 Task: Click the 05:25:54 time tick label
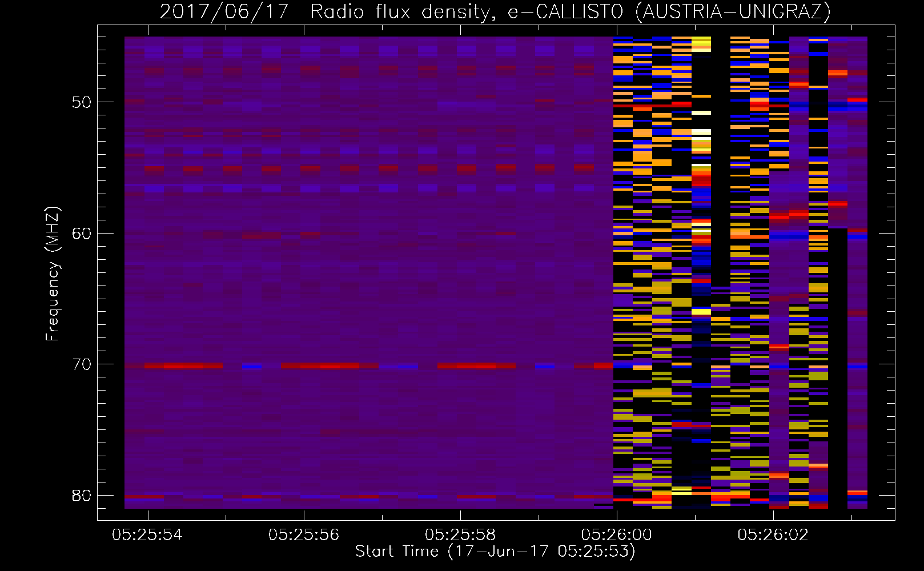(x=147, y=534)
